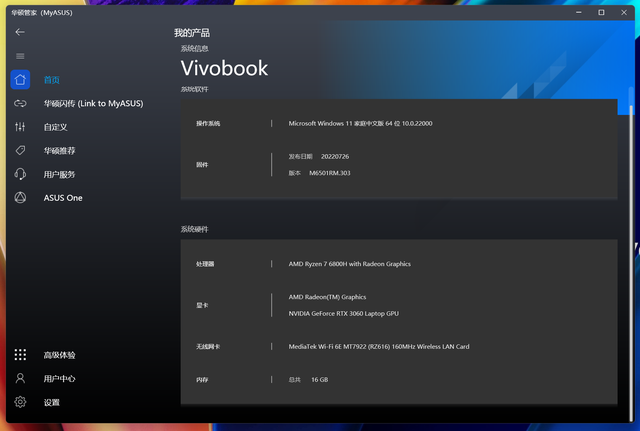Click the 操作系统 row label

(208, 123)
